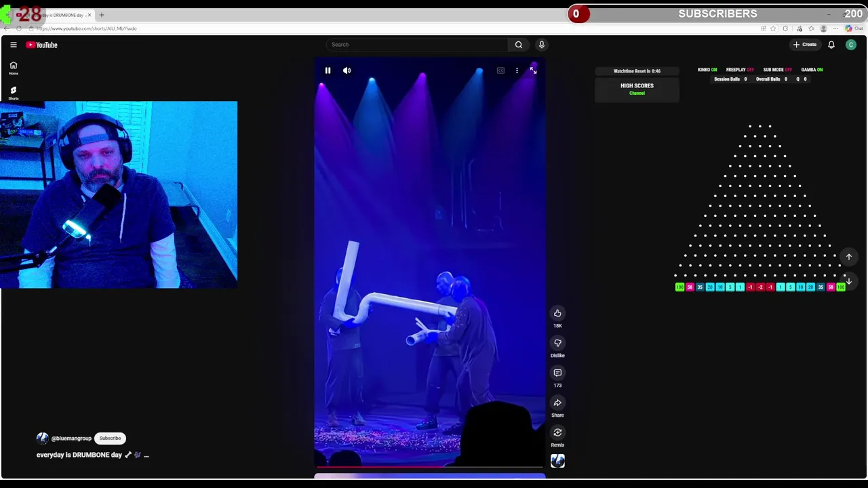Go to the previous Short arrow

tap(848, 257)
